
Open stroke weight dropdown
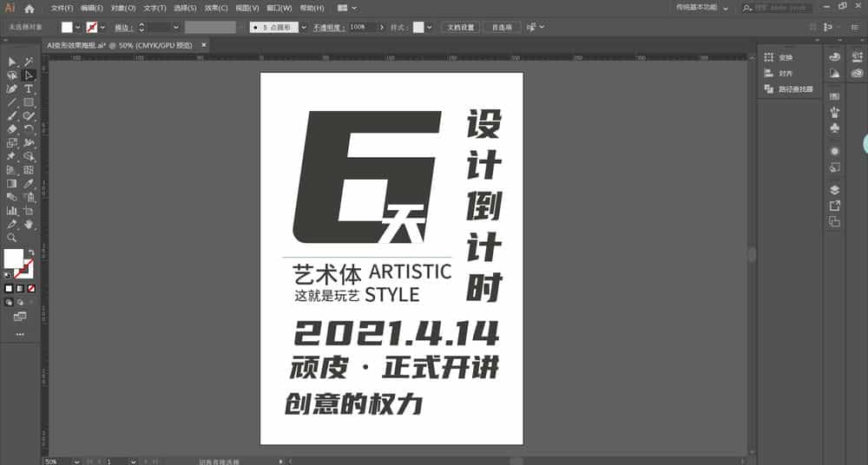coord(176,27)
